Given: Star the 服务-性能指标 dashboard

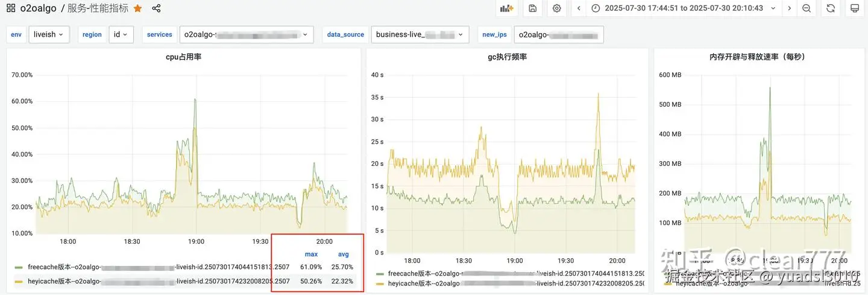Looking at the screenshot, I should point(138,8).
